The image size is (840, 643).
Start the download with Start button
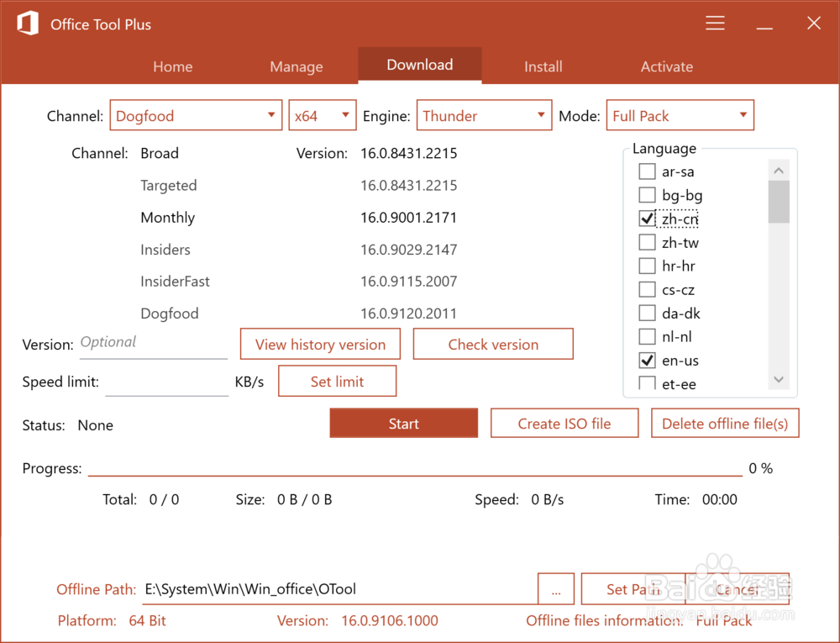(404, 424)
